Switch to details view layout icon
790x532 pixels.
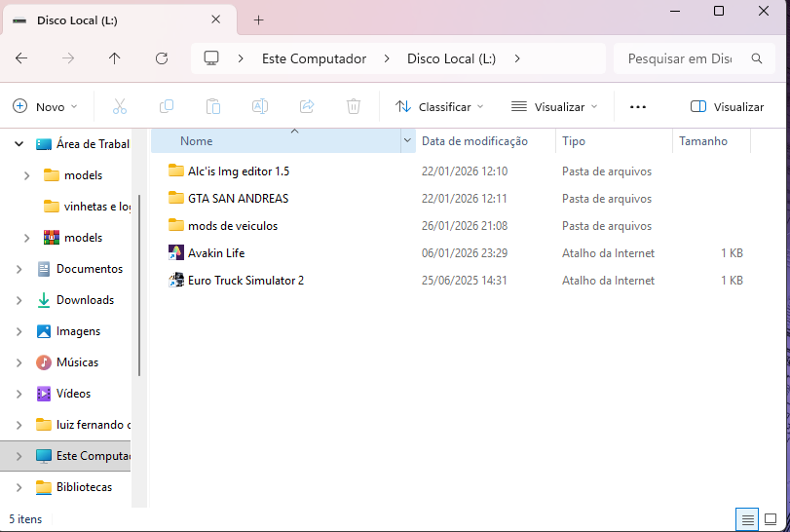746,518
